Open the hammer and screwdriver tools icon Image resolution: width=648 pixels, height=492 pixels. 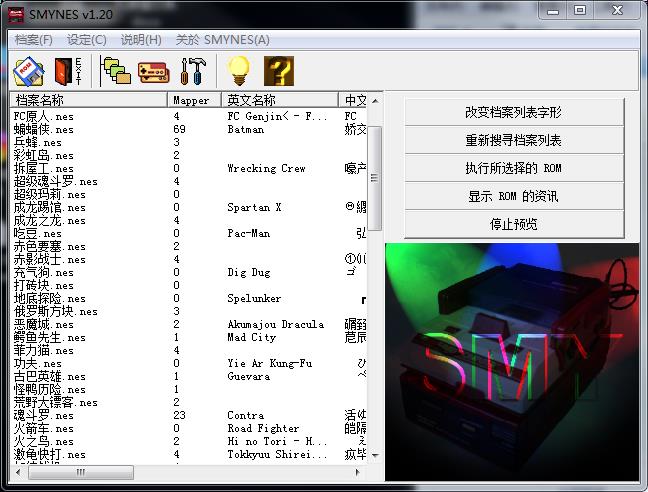(193, 71)
